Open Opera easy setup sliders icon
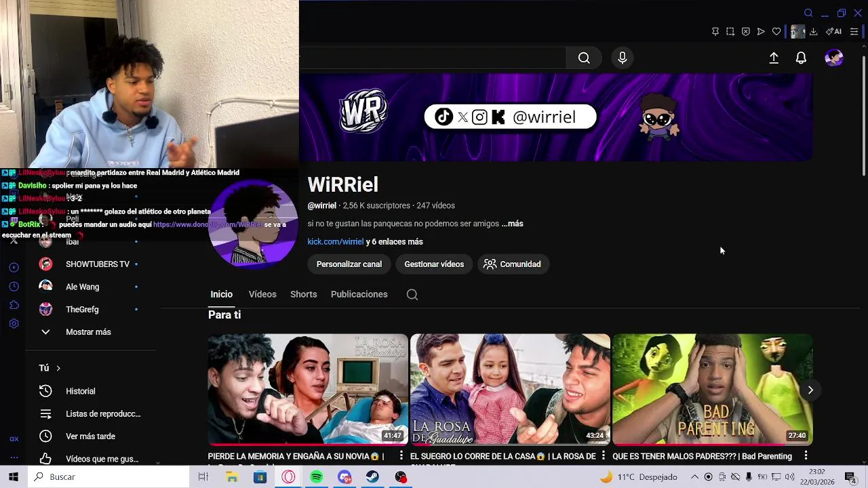Screen dimensions: 868x488 pyautogui.click(x=854, y=32)
